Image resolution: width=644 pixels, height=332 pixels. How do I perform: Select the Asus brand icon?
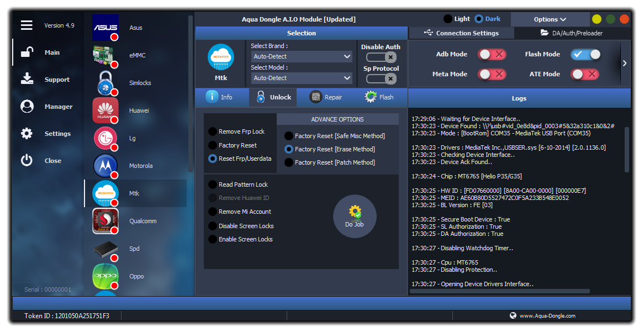click(105, 28)
